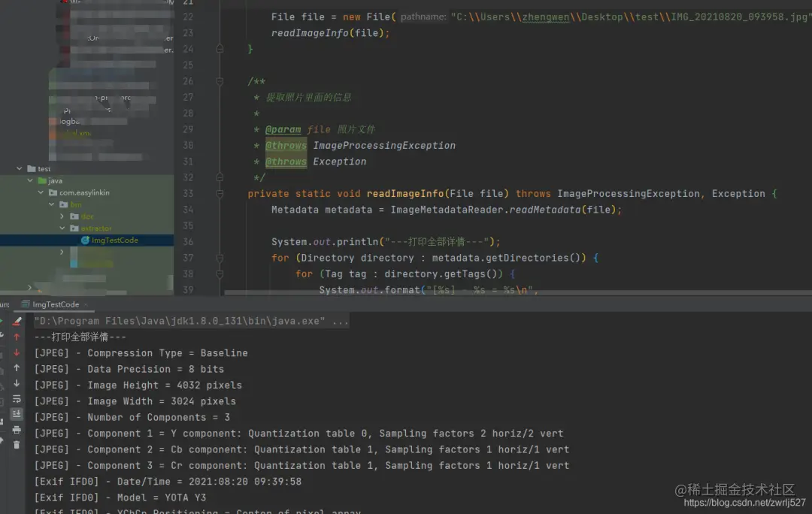Click the test folder icon
The image size is (812, 514).
pyautogui.click(x=31, y=169)
